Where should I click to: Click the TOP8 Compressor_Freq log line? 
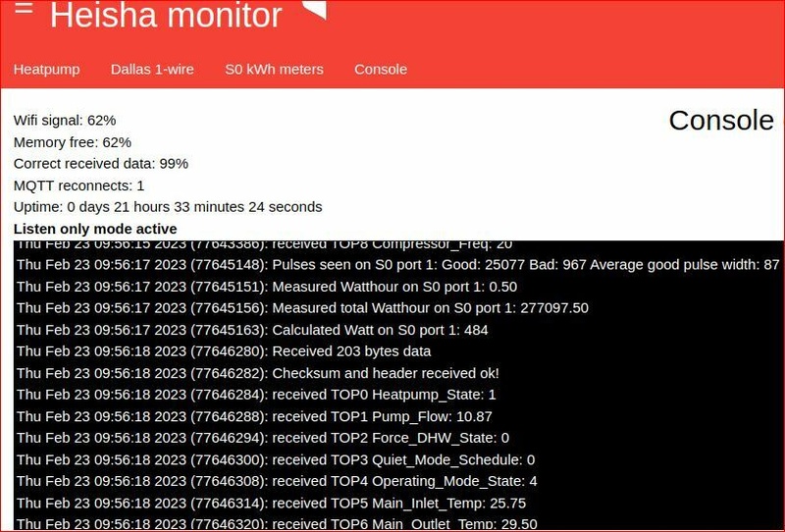(x=264, y=245)
